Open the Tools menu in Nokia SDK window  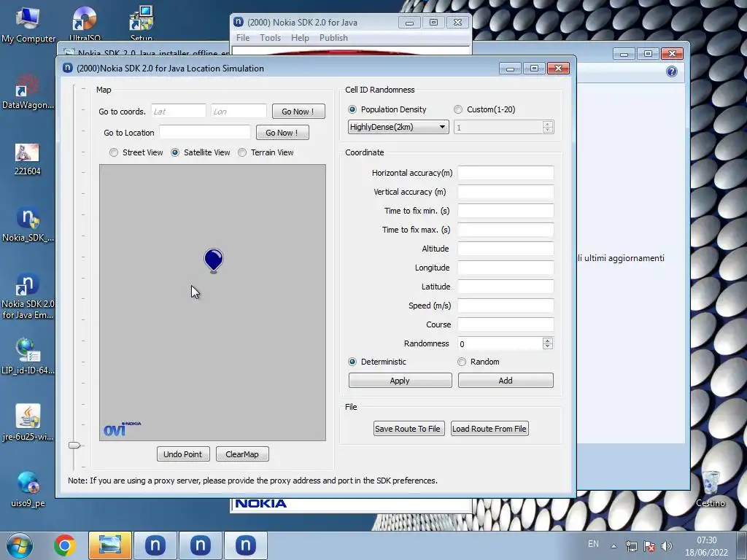[x=270, y=38]
